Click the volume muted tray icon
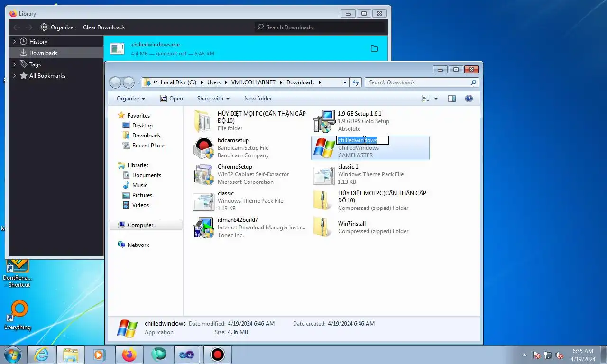 (559, 355)
